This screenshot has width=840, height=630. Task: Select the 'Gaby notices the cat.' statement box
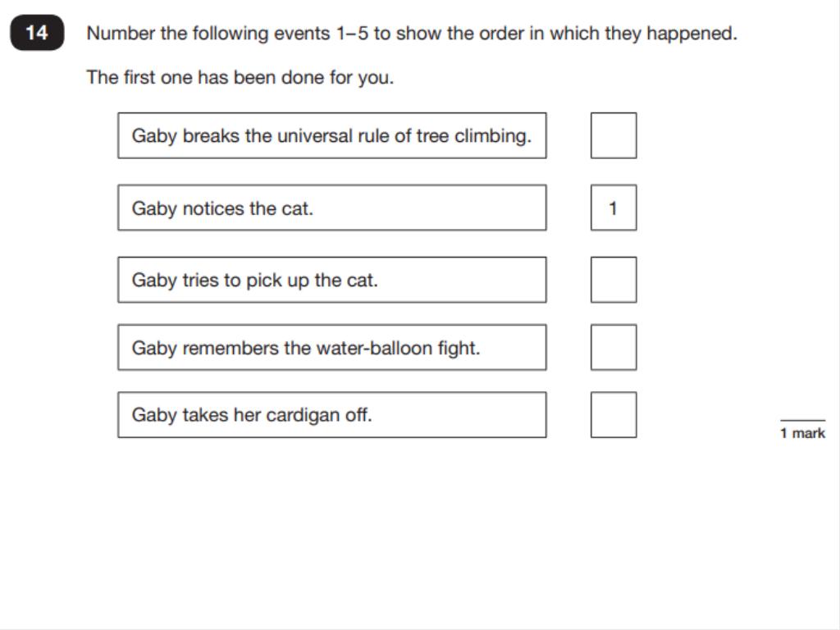click(332, 208)
